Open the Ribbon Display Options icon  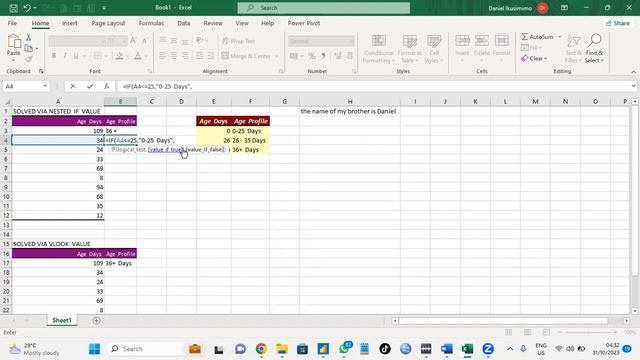click(564, 8)
